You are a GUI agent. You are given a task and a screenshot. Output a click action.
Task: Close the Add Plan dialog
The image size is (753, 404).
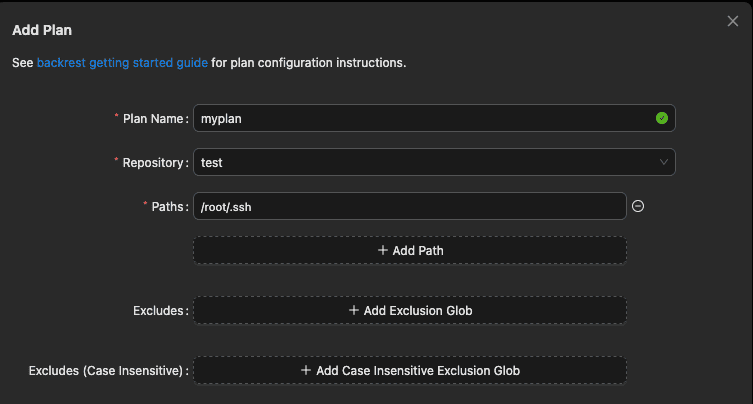732,21
